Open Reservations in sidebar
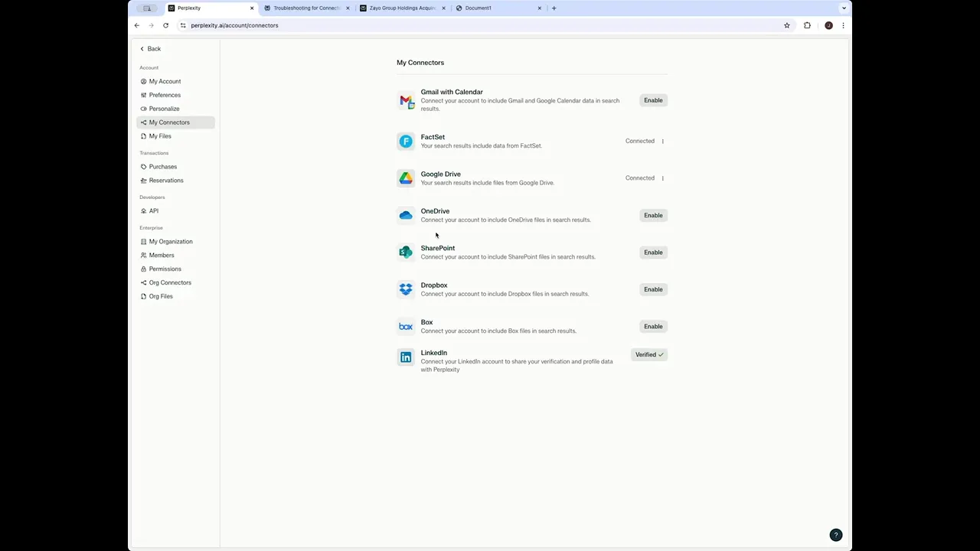980x551 pixels. (x=175, y=181)
